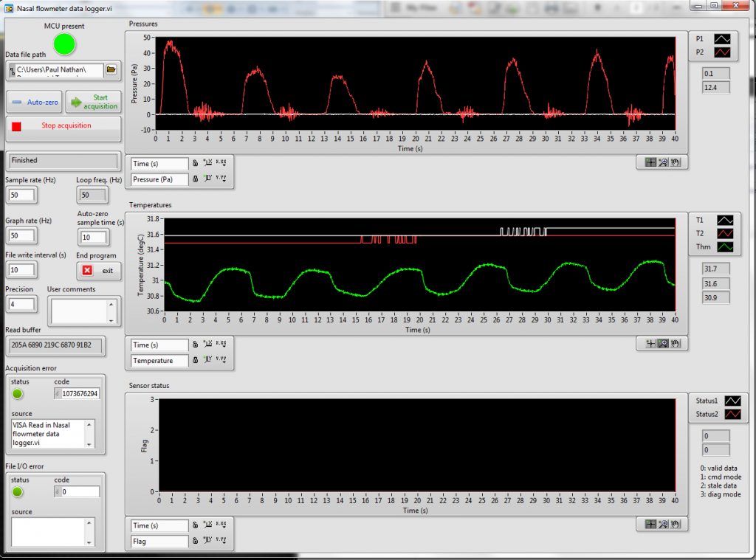Open the radix selector beside File I/O error code
Screen dimensions: 756x560
[58, 491]
